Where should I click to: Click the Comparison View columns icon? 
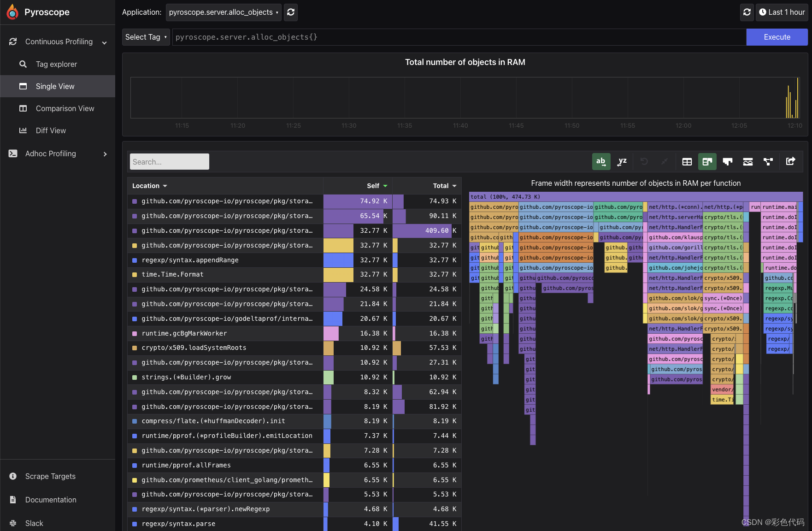point(23,108)
